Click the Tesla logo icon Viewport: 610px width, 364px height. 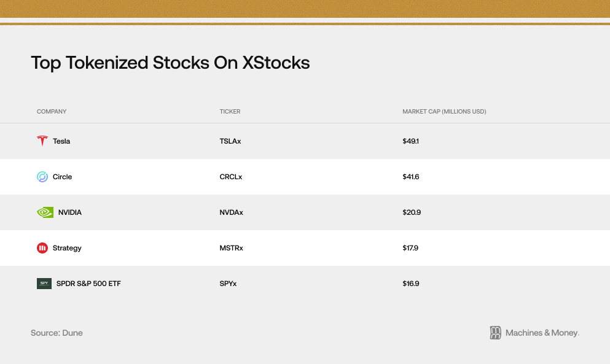(x=42, y=141)
